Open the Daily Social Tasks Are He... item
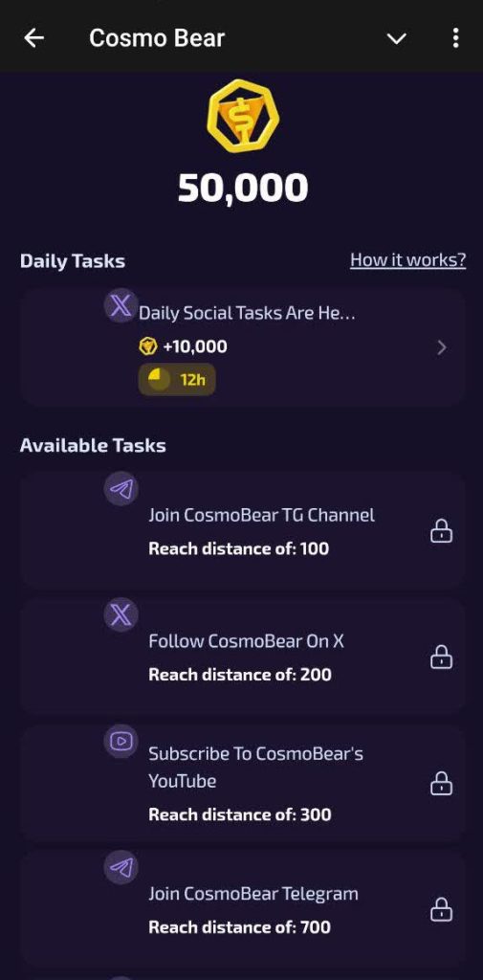 point(242,347)
